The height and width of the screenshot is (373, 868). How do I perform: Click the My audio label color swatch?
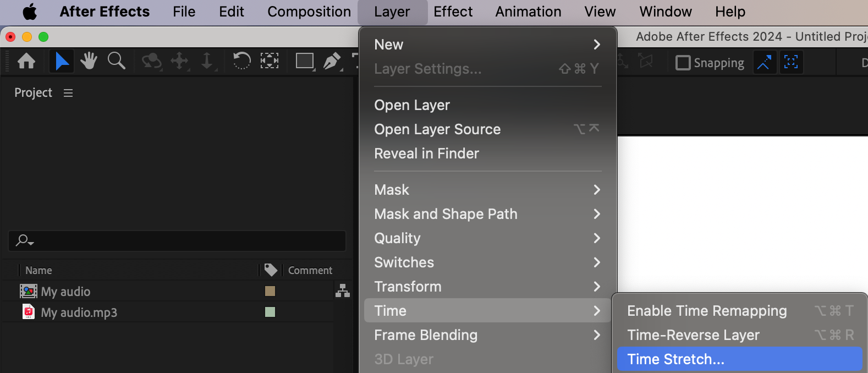pos(270,291)
